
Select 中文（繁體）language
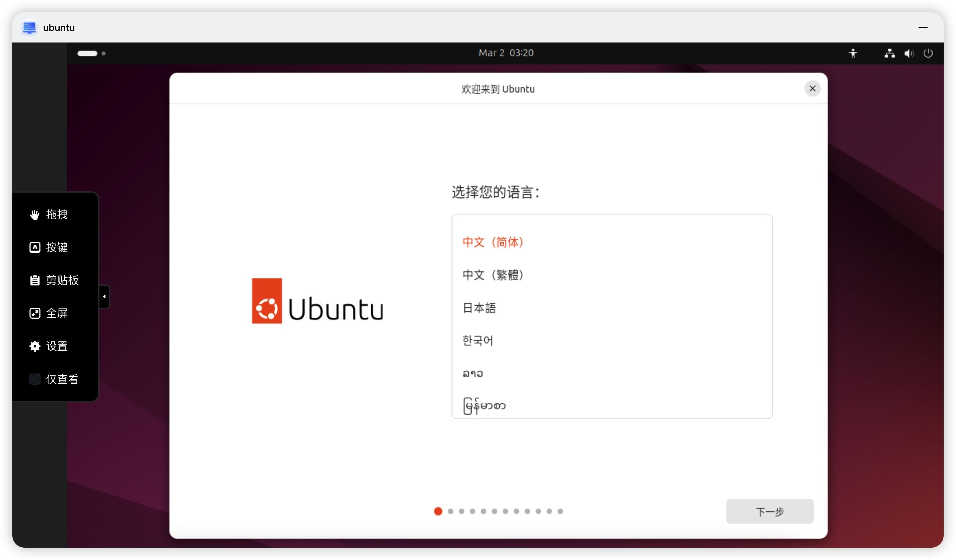493,275
